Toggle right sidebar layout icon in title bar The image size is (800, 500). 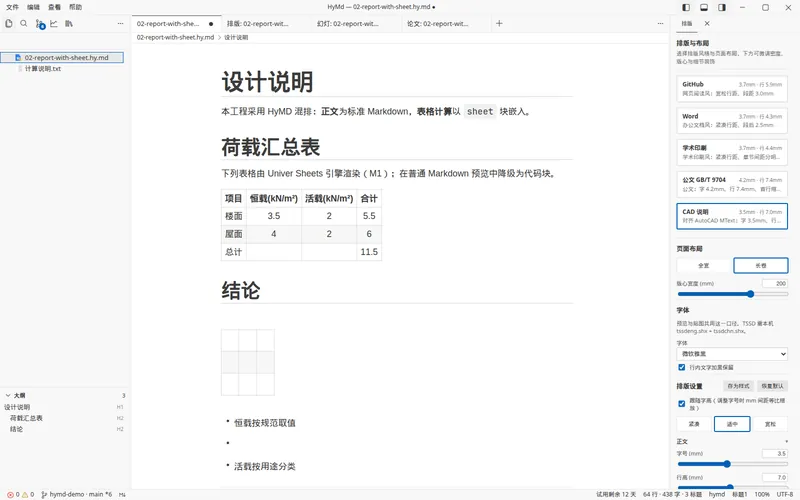tap(722, 7)
